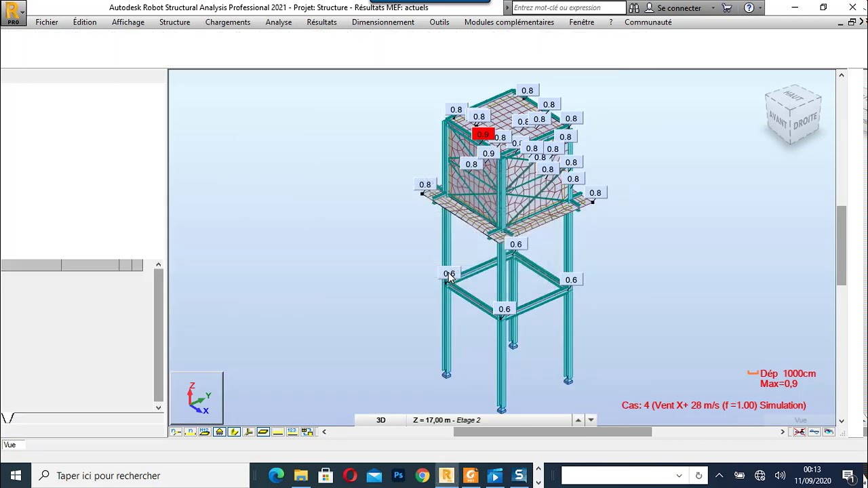Open the Windows notification center

tap(848, 476)
